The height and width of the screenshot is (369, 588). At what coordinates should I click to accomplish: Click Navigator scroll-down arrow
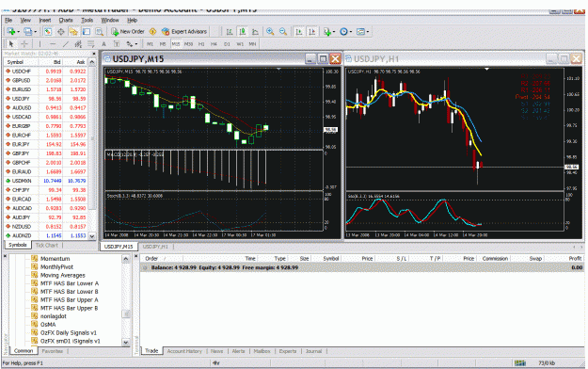point(126,342)
